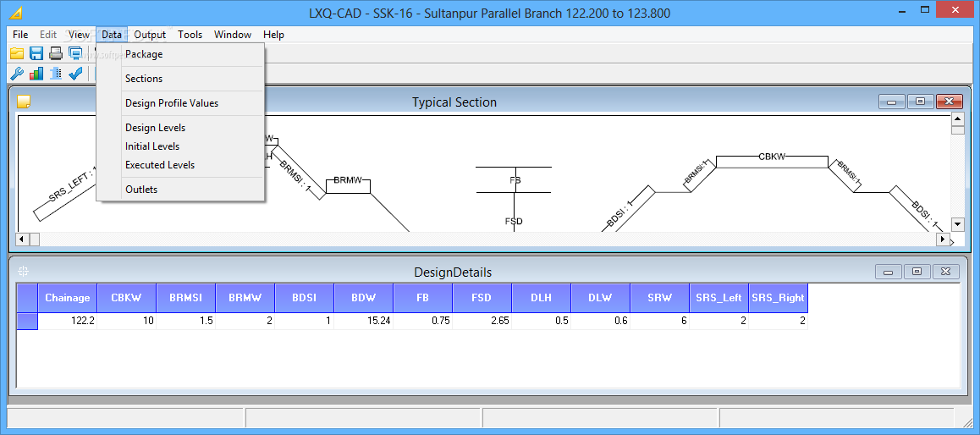The height and width of the screenshot is (435, 980).
Task: Click the DLW cell value 0.6
Action: pos(601,322)
